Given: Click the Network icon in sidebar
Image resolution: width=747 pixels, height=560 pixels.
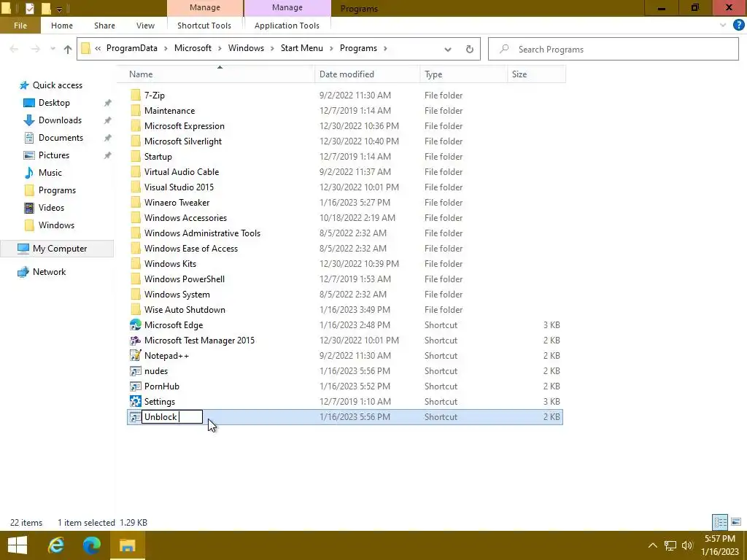Looking at the screenshot, I should 23,272.
